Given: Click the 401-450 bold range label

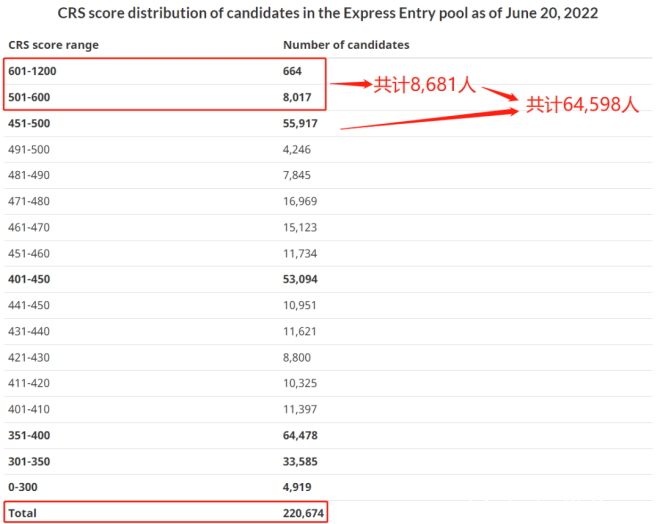Looking at the screenshot, I should point(29,279).
